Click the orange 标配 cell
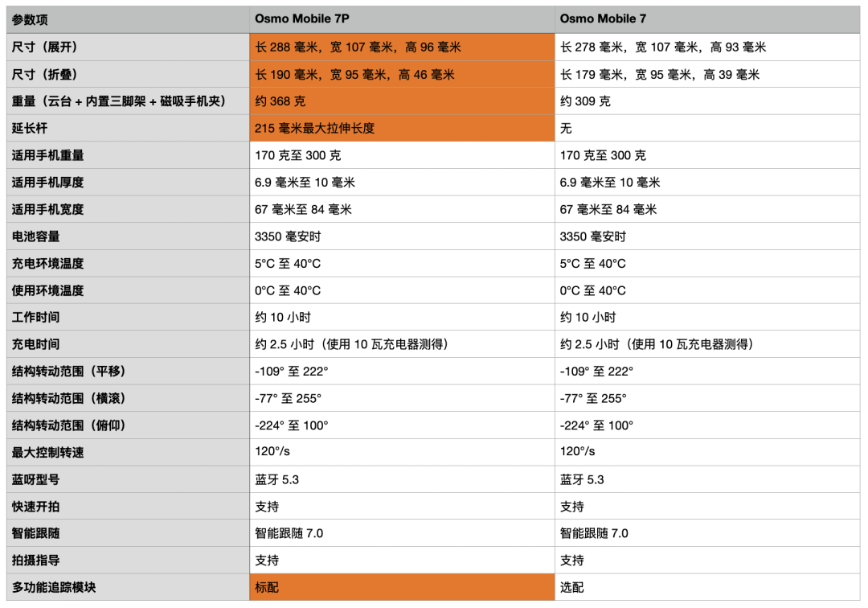The height and width of the screenshot is (608, 868). coord(402,587)
